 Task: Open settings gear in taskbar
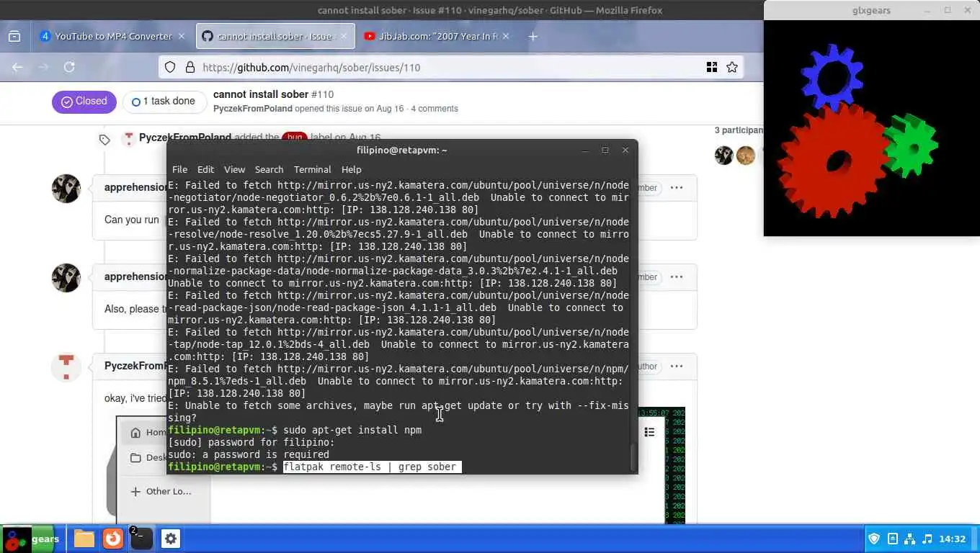click(x=171, y=539)
